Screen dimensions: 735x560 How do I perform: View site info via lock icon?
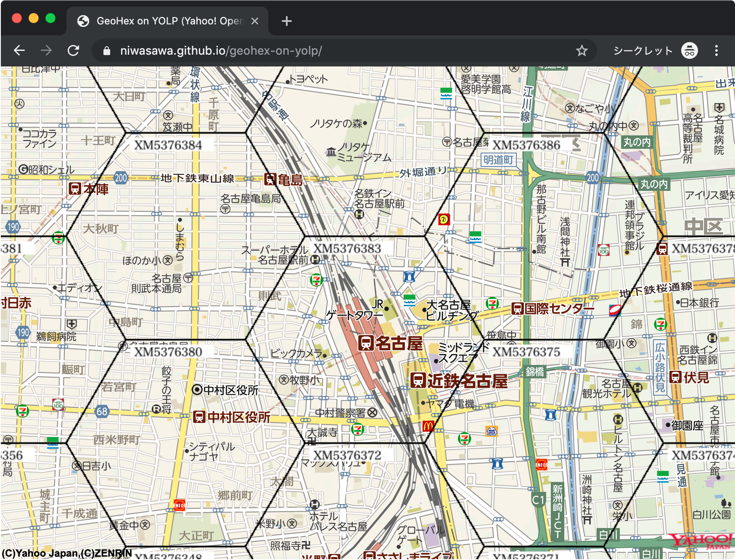click(107, 51)
